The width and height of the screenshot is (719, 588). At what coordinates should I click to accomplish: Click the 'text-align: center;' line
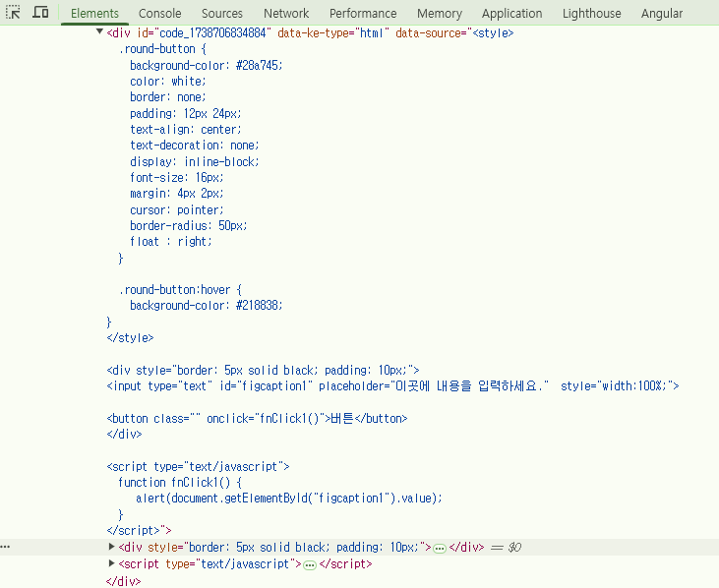coord(186,129)
